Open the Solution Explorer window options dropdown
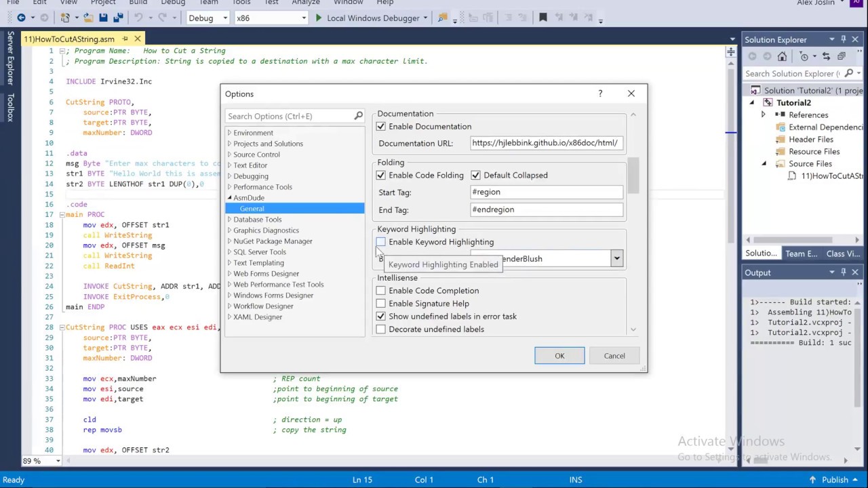 (831, 39)
